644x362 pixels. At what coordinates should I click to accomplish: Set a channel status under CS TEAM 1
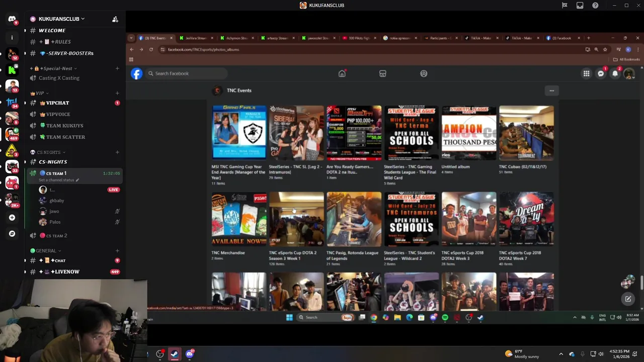pos(58,180)
